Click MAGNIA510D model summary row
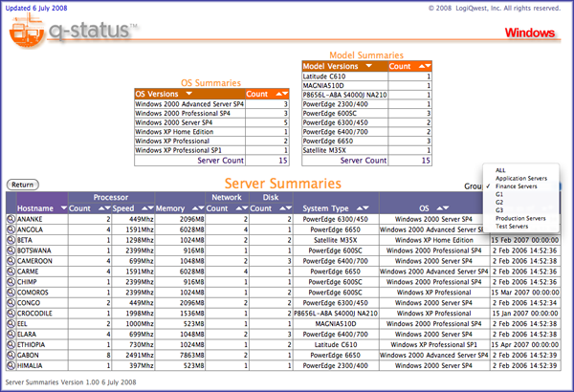 click(366, 85)
